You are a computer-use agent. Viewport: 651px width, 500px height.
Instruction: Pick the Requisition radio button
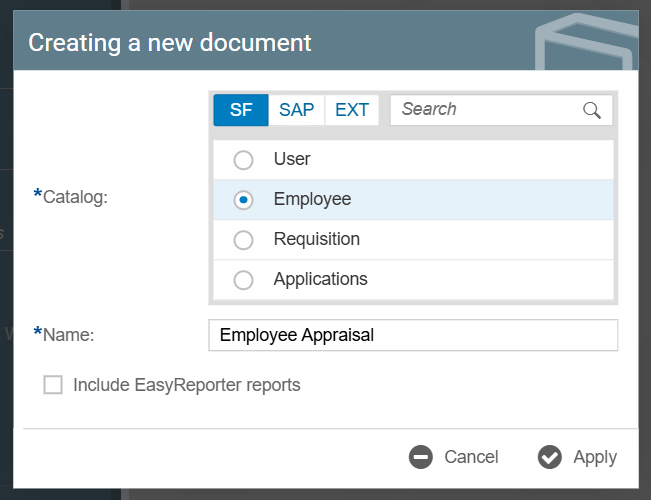(x=243, y=240)
